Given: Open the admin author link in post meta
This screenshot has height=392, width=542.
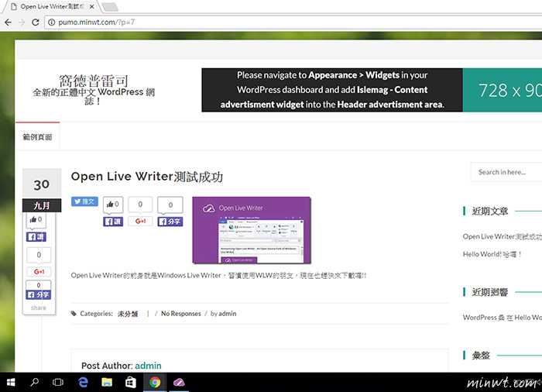Looking at the screenshot, I should tap(228, 314).
